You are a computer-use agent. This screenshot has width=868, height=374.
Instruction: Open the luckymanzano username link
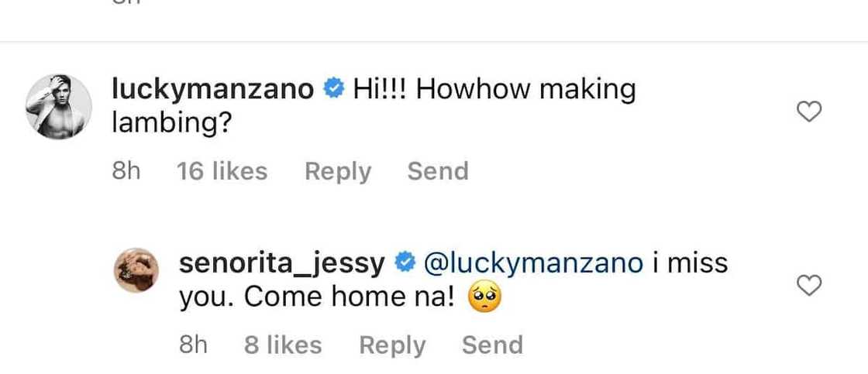coord(213,89)
